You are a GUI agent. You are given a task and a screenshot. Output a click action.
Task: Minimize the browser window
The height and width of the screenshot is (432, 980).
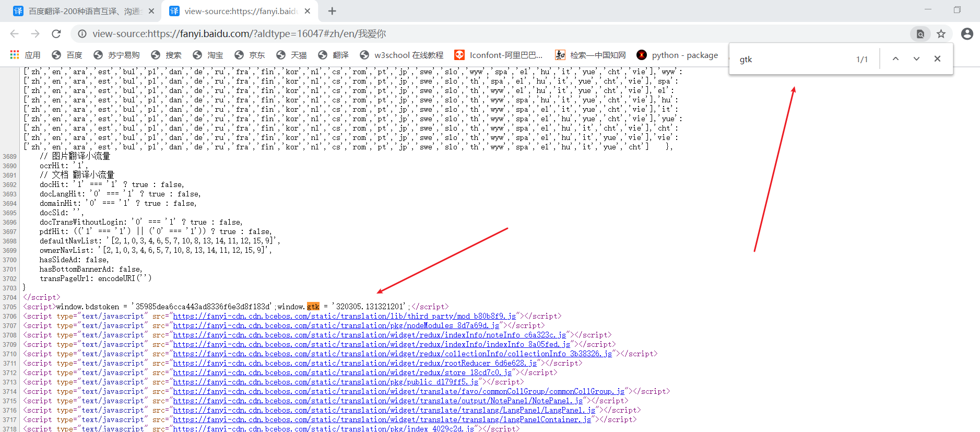(x=928, y=9)
